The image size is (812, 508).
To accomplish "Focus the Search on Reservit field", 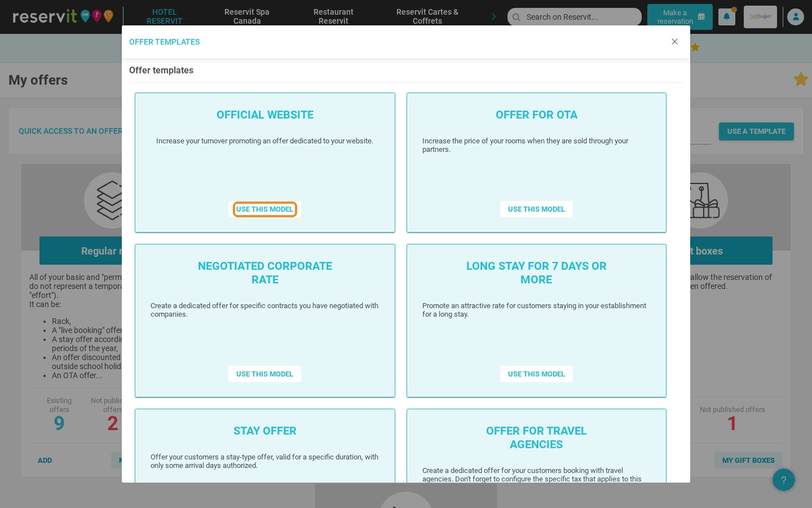I will pyautogui.click(x=575, y=17).
